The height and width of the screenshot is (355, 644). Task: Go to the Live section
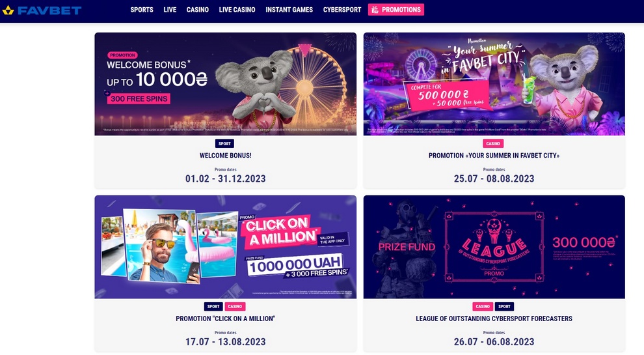[170, 10]
